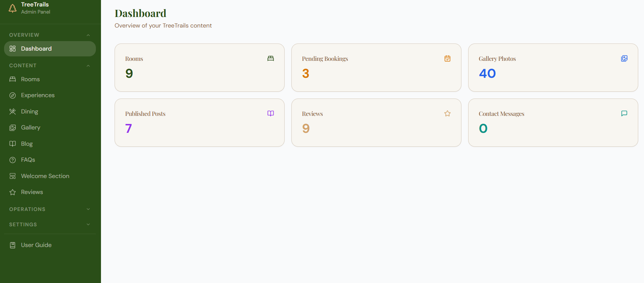Expand the Settings section
644x283 pixels.
pyautogui.click(x=50, y=225)
